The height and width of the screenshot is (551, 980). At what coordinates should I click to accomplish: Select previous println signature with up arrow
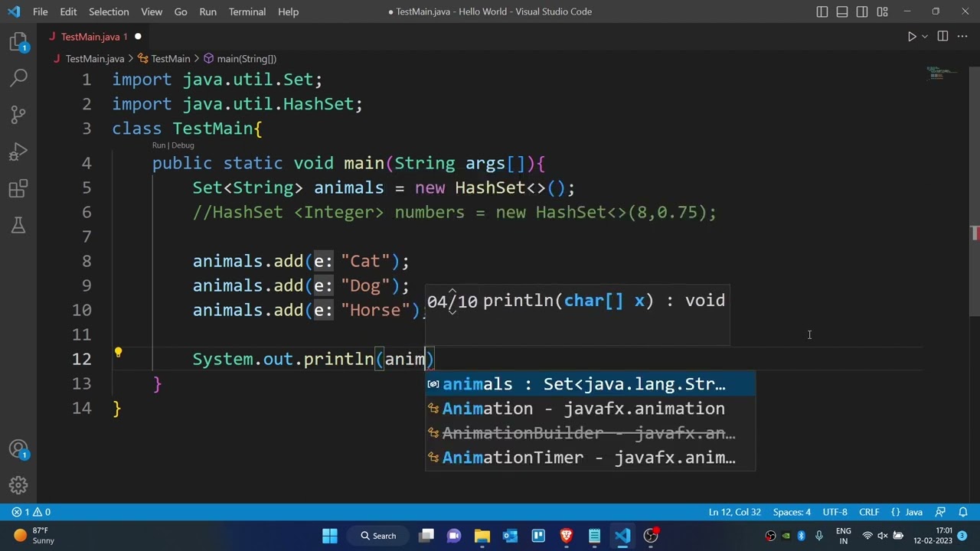(452, 292)
